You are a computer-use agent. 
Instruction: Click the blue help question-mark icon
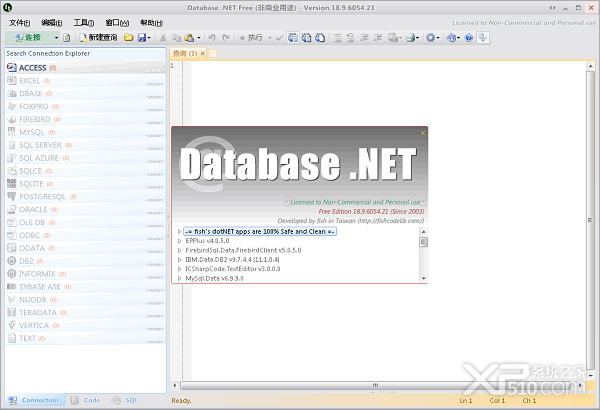click(x=469, y=38)
